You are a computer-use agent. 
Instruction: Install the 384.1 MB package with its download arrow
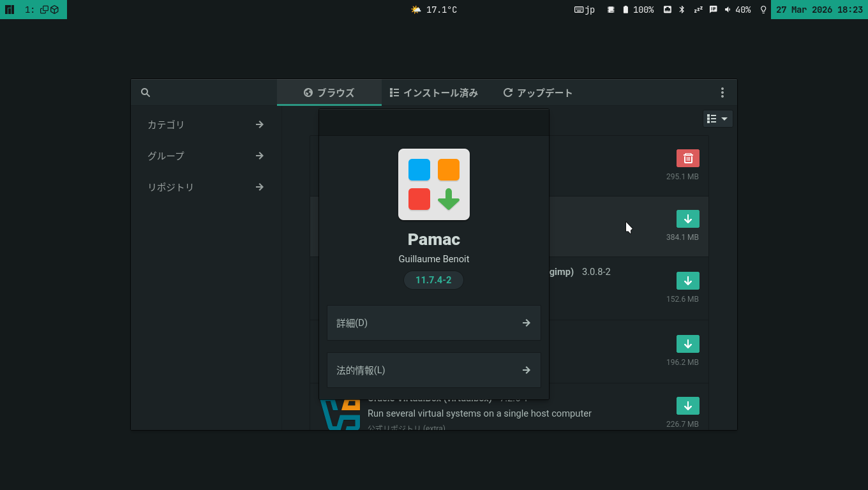688,219
